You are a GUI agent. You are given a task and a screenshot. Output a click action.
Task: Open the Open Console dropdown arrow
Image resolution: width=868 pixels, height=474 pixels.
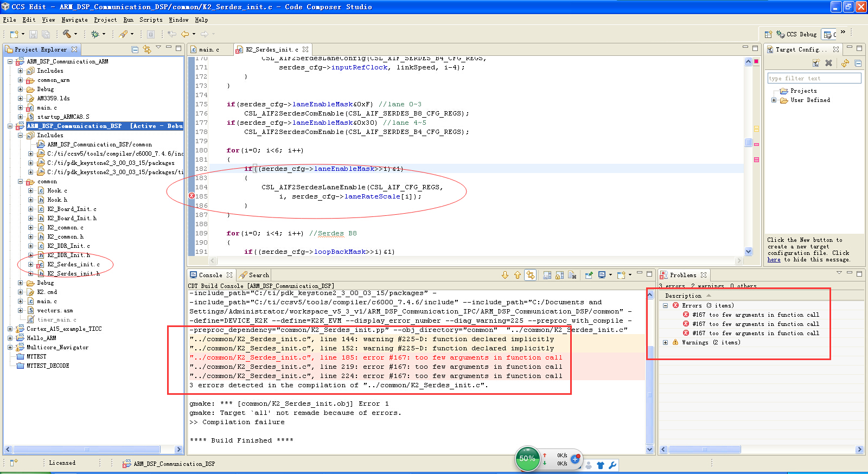point(629,275)
